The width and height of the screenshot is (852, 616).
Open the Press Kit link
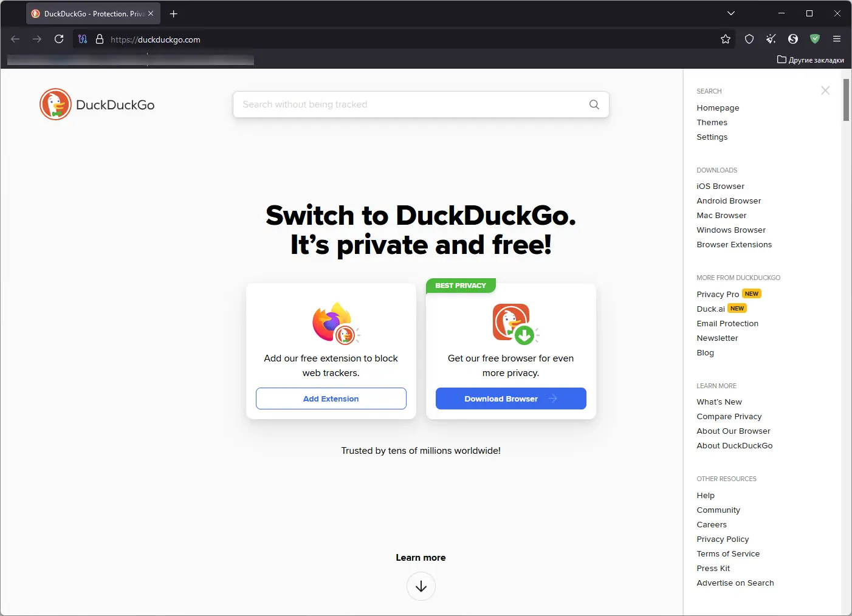click(713, 568)
